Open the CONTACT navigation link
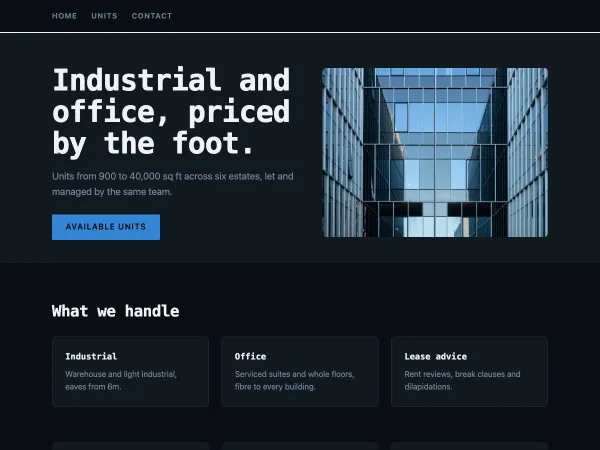Screen dimensions: 600x450 [x=152, y=16]
